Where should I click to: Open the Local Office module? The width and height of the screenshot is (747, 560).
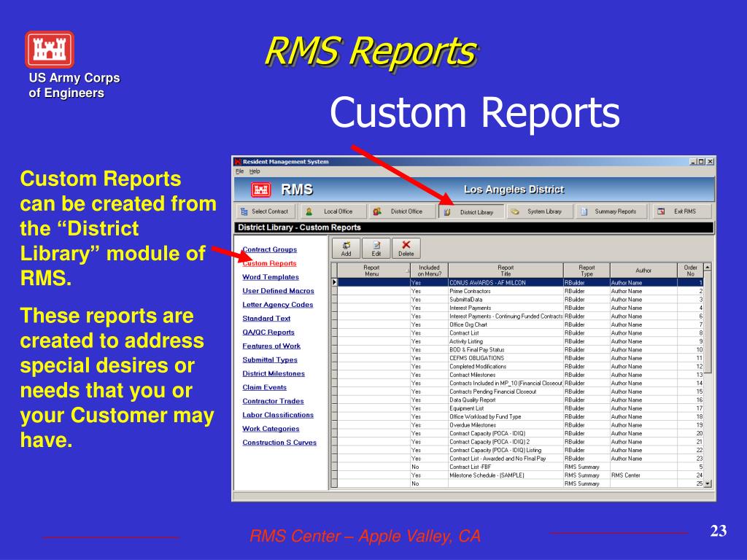(x=332, y=211)
